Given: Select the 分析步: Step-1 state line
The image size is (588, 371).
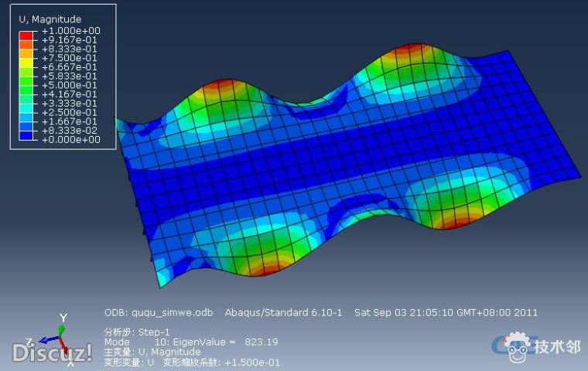Looking at the screenshot, I should [136, 332].
